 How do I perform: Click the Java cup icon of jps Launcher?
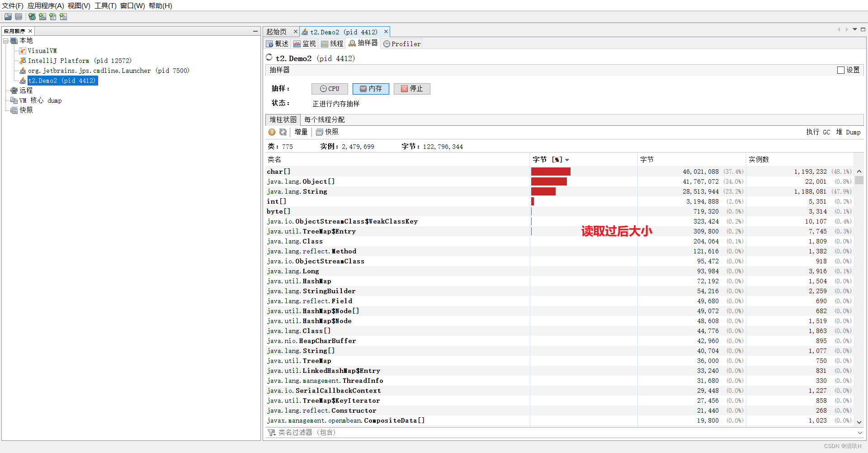(x=23, y=71)
